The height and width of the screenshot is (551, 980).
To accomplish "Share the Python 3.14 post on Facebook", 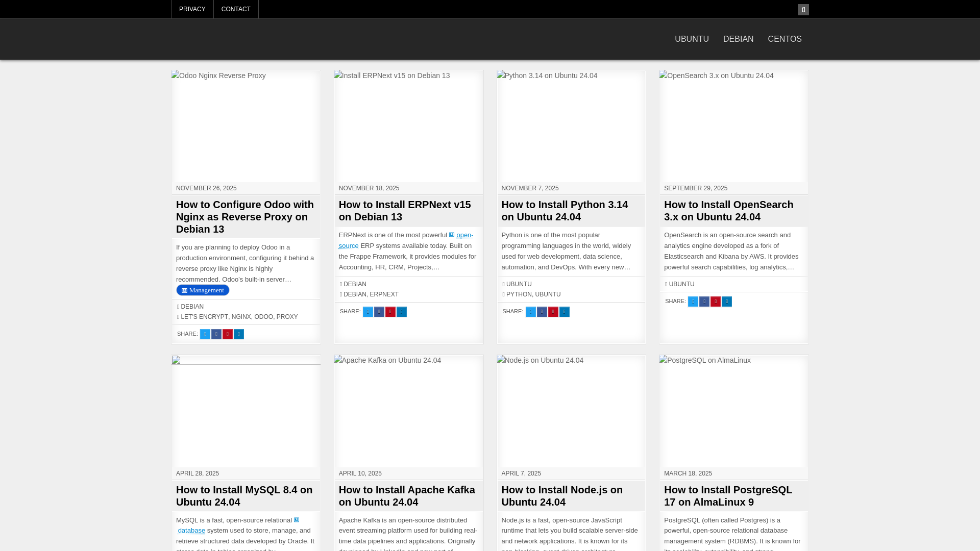I will (x=542, y=312).
